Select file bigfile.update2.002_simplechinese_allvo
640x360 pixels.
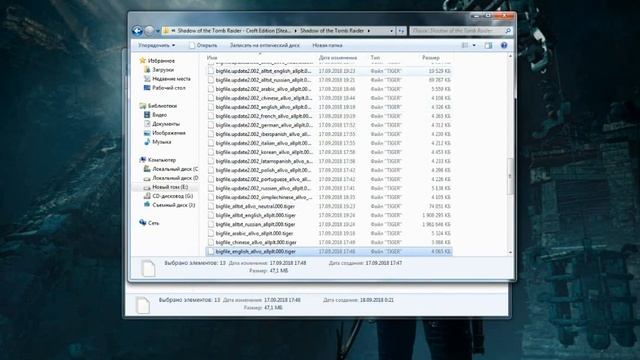click(329, 197)
